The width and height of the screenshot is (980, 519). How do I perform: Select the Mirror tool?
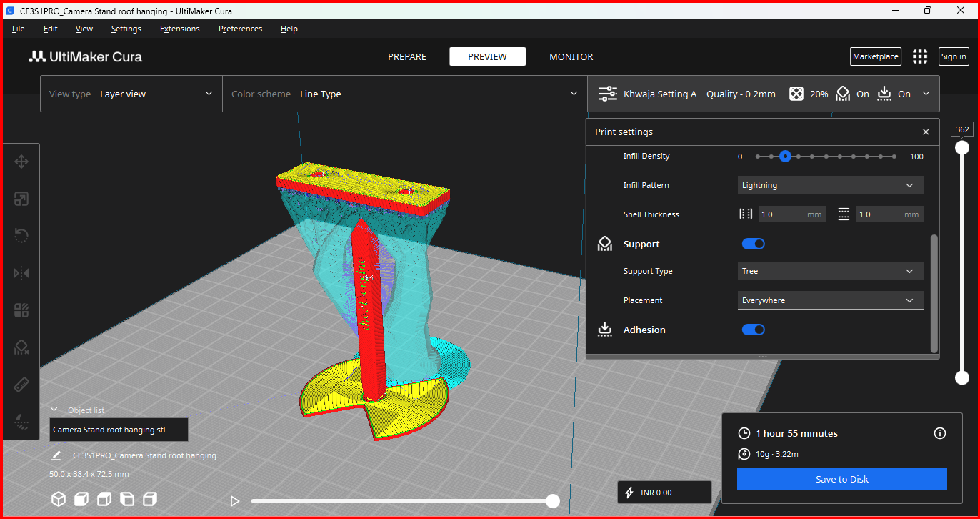(21, 272)
